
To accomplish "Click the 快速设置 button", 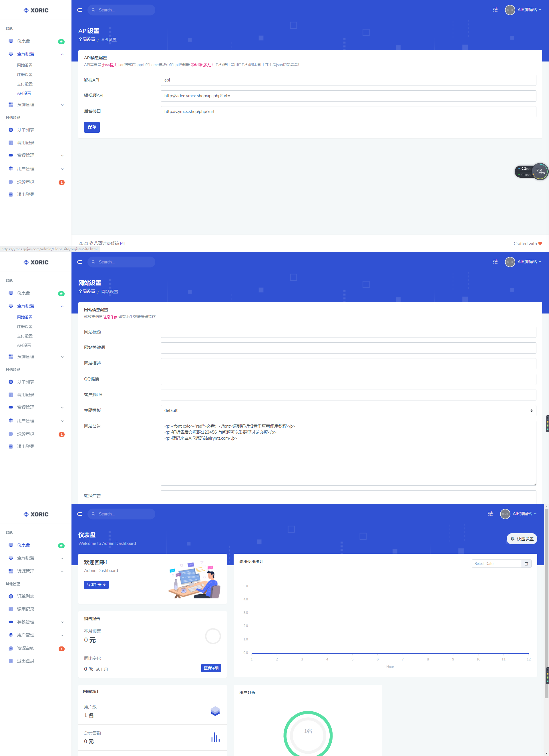I will click(522, 539).
